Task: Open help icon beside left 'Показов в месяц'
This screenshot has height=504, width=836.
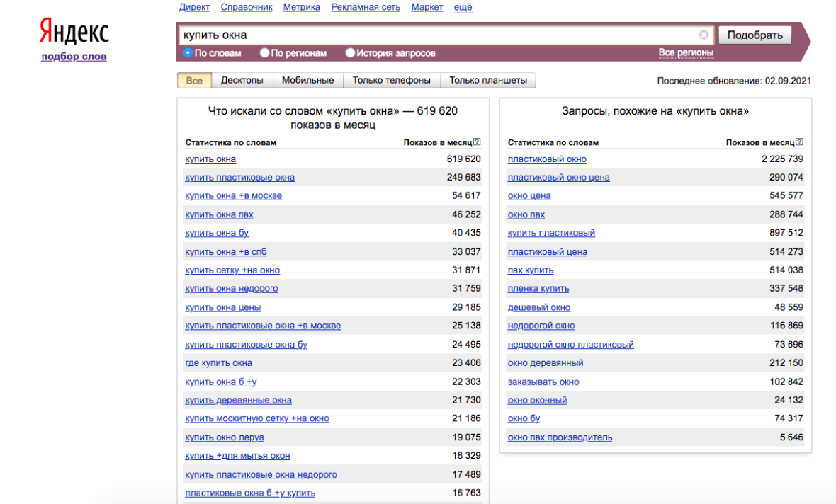Action: pyautogui.click(x=478, y=142)
